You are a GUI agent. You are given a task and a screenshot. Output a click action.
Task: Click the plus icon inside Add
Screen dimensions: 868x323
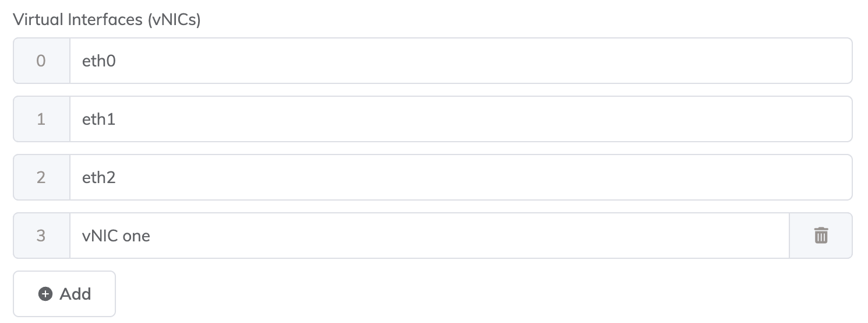pyautogui.click(x=45, y=294)
